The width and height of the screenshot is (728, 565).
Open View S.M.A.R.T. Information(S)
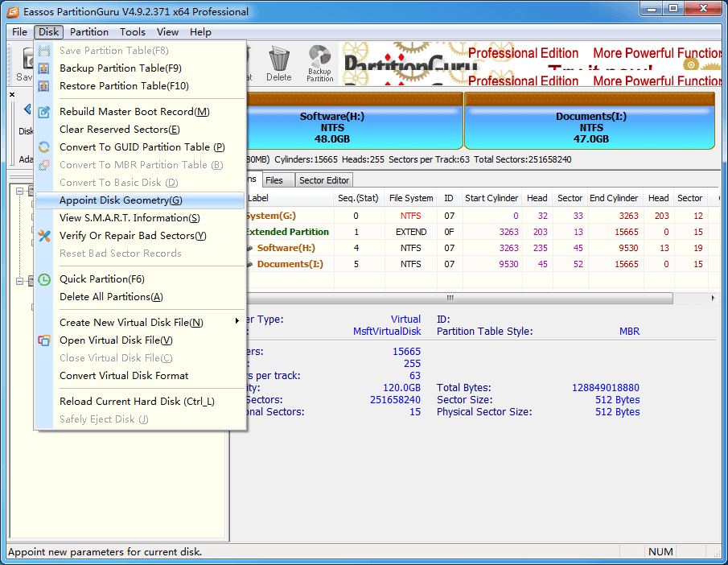point(140,218)
